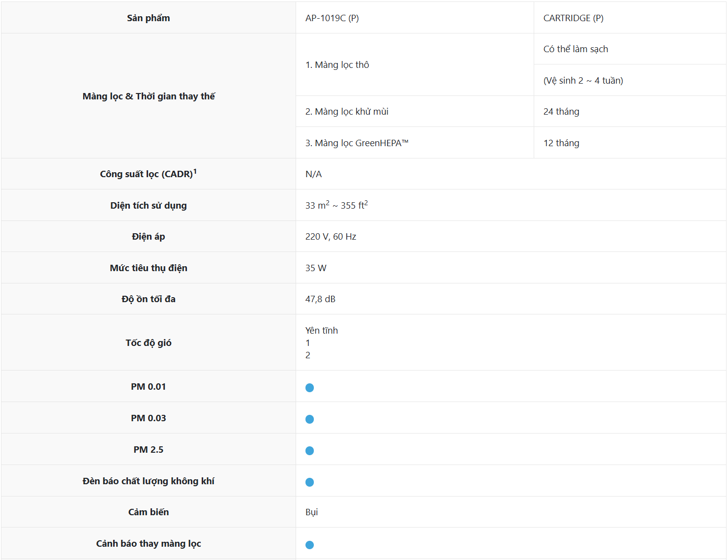Click the blue dot for Cảnh báo thay màng lọc
This screenshot has width=728, height=560.
click(309, 545)
